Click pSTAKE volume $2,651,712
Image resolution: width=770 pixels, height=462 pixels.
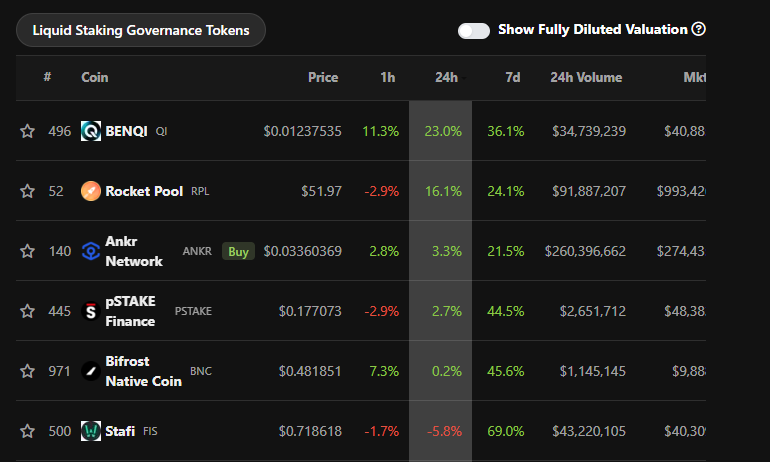coord(593,311)
